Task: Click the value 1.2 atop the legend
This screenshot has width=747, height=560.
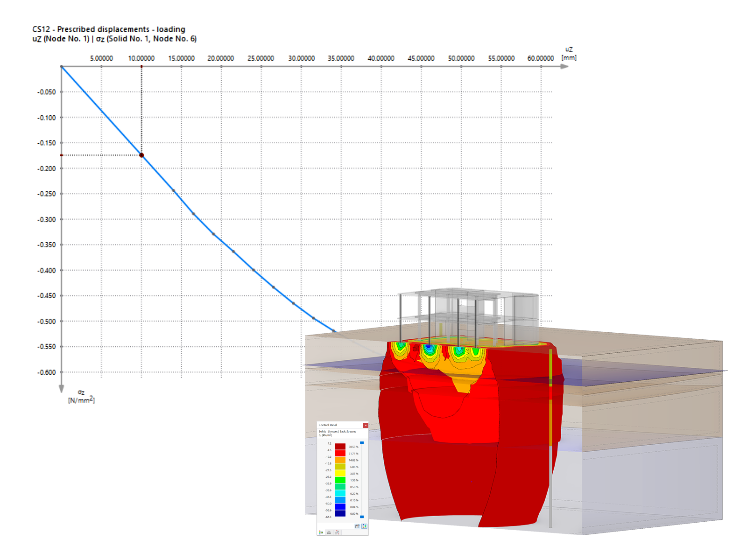Action: click(x=330, y=443)
